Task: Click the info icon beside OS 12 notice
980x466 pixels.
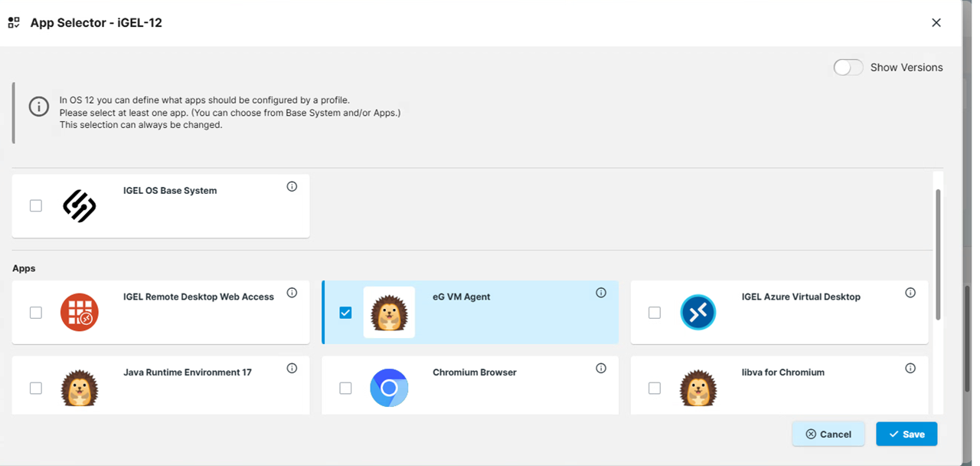Action: click(39, 107)
